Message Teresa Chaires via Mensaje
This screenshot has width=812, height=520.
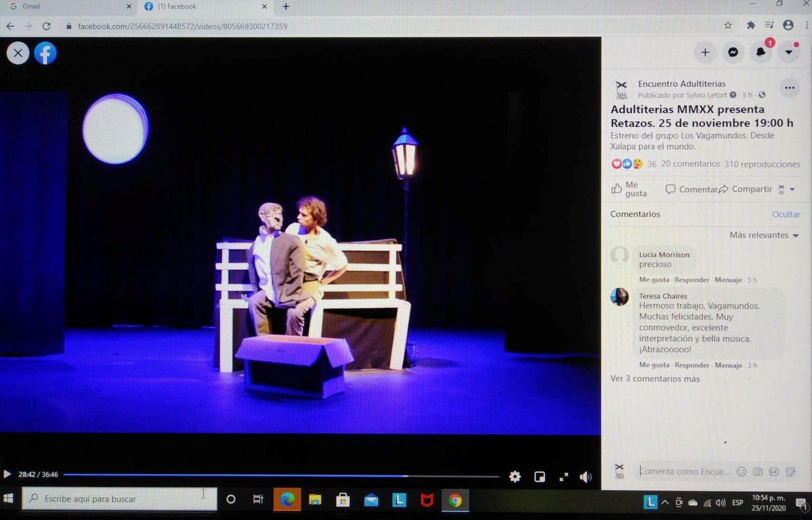(728, 365)
